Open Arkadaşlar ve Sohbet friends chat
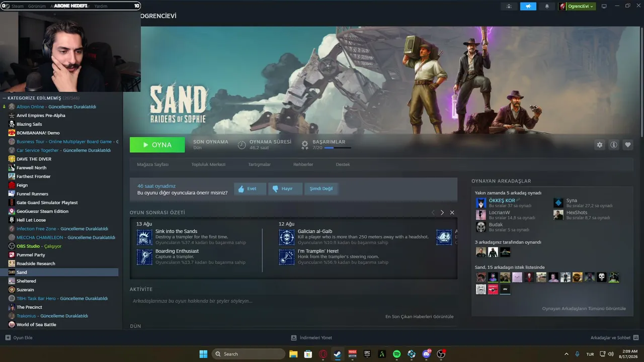This screenshot has height=362, width=644. [x=614, y=338]
